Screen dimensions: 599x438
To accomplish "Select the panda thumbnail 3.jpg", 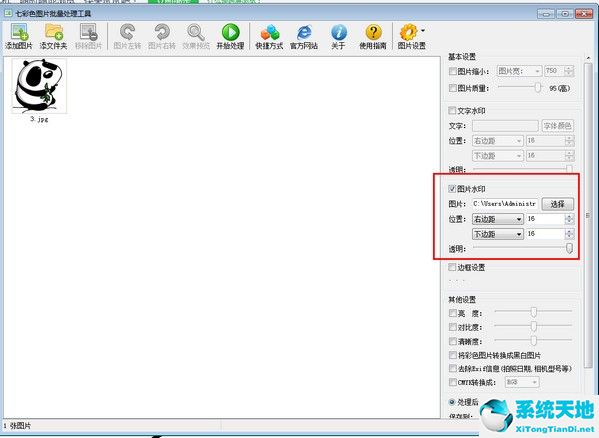I will 39,86.
